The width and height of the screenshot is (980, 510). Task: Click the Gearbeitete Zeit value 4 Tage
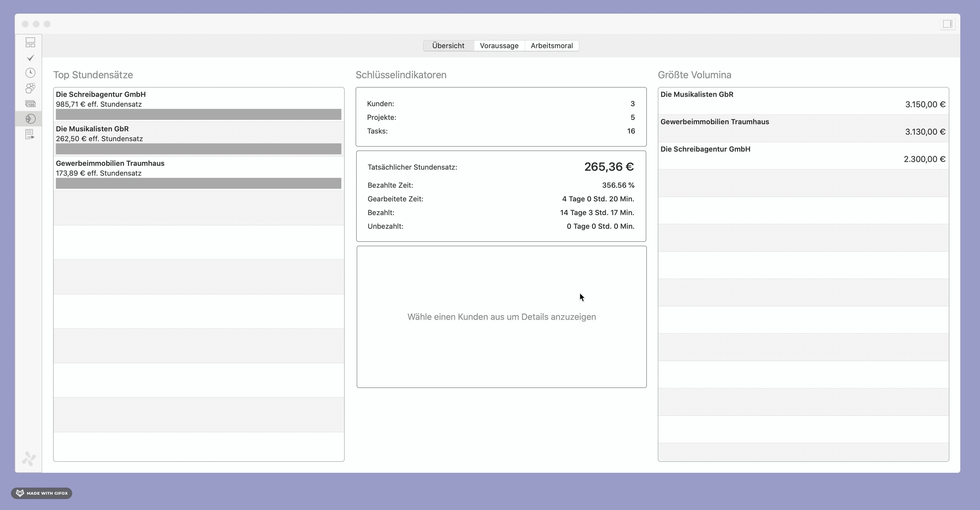point(598,199)
